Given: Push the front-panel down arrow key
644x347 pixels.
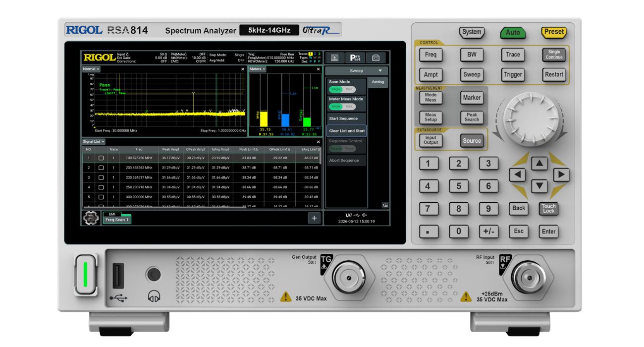Looking at the screenshot, I should point(539,186).
